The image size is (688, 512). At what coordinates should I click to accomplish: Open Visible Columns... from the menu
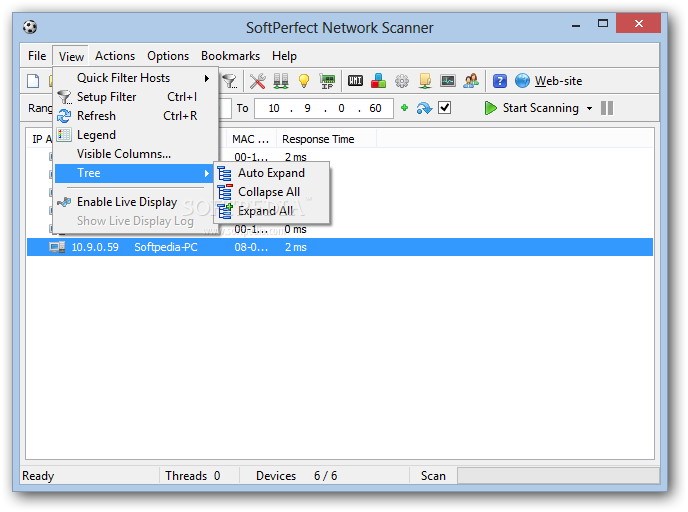click(136, 154)
